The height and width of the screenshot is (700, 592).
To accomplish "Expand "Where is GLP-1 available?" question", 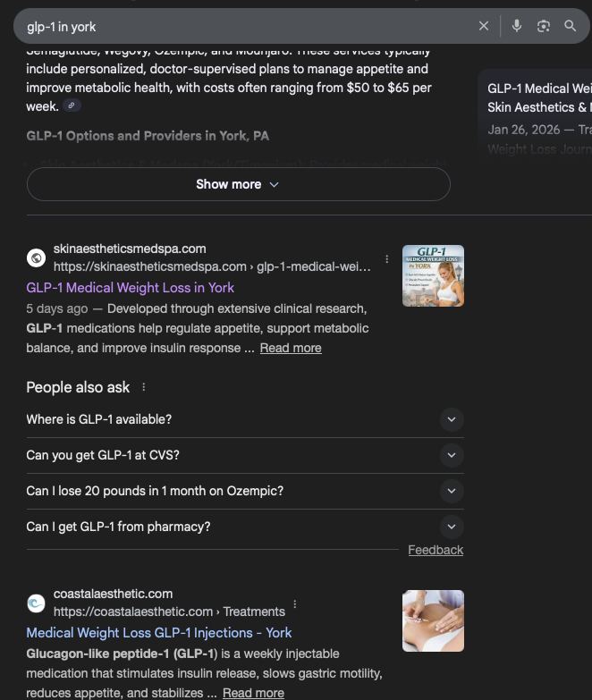I will pyautogui.click(x=452, y=419).
